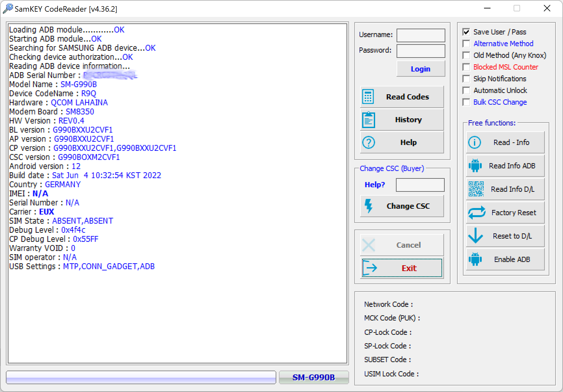Click the Android icon on Read Info ADB
This screenshot has width=563, height=392.
(475, 166)
